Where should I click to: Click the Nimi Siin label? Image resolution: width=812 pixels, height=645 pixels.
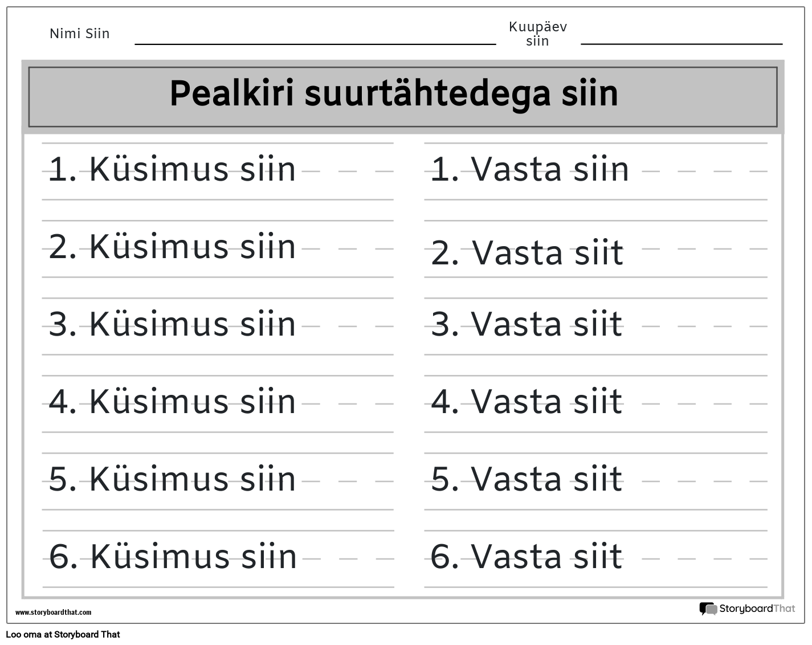point(79,34)
